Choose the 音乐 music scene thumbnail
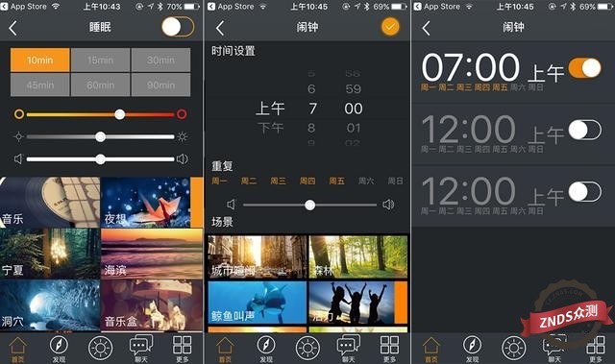The image size is (615, 364). click(x=50, y=203)
